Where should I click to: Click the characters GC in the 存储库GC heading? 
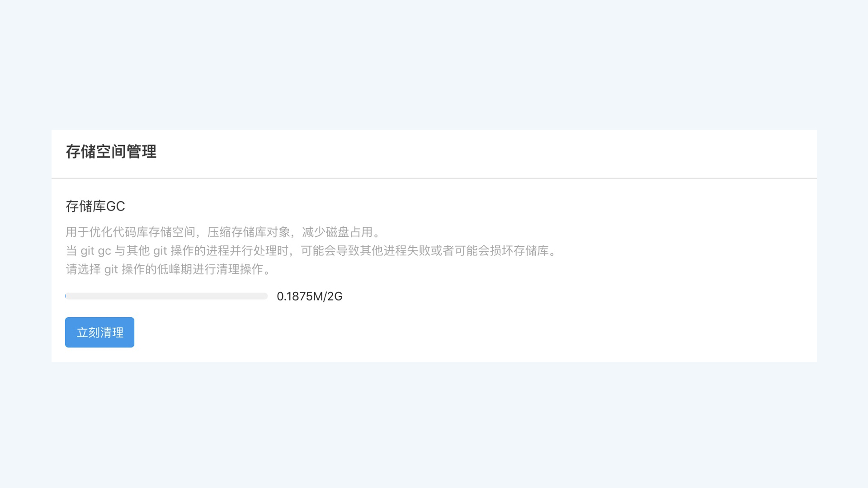(116, 206)
